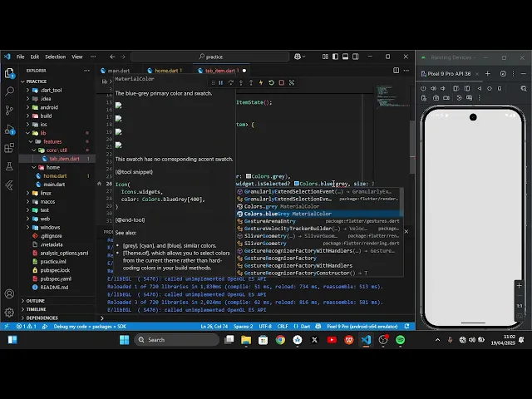
Task: Open editor More Actions menu
Action: [x=406, y=70]
